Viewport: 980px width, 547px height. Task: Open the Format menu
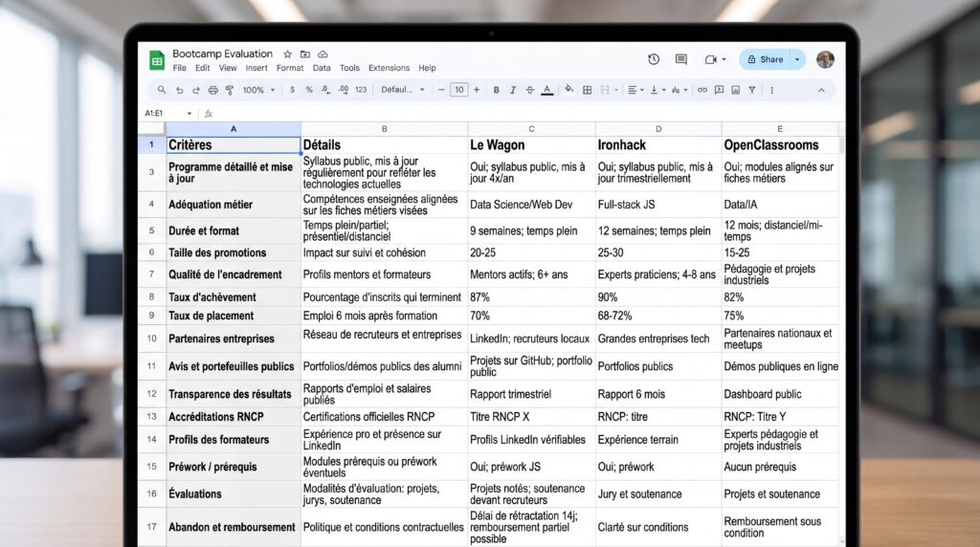290,68
